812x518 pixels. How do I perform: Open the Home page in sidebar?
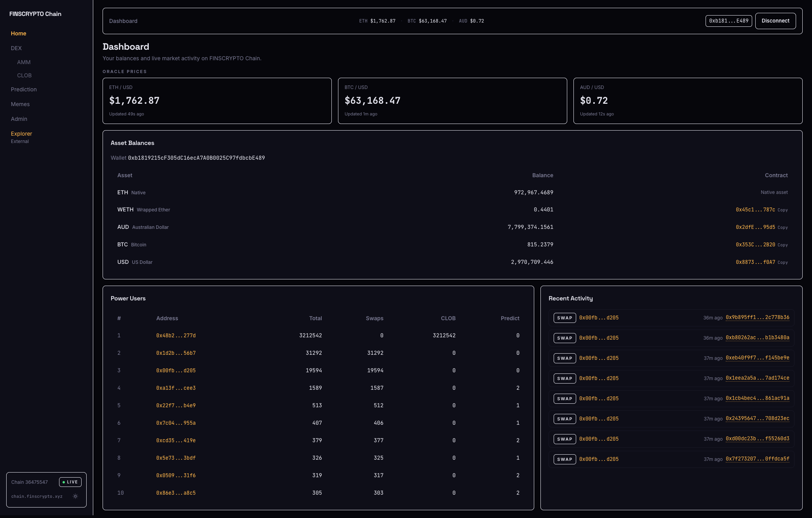tap(19, 33)
